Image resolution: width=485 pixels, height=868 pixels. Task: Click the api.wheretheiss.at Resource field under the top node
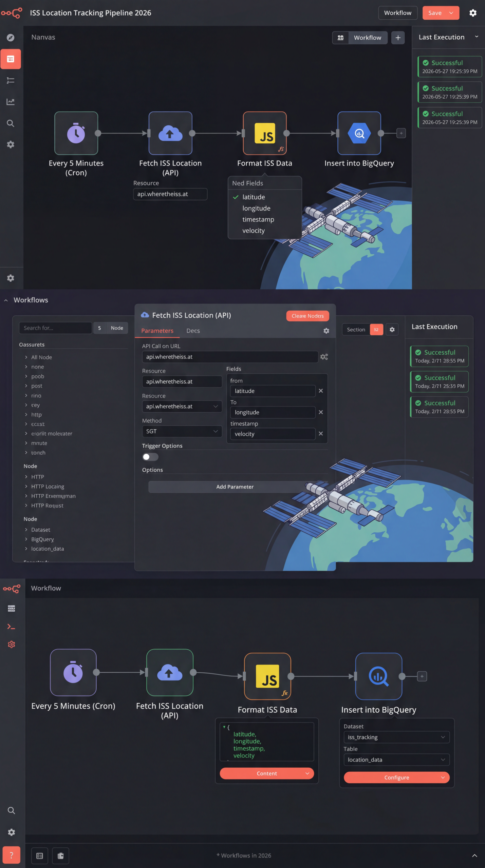tap(170, 194)
